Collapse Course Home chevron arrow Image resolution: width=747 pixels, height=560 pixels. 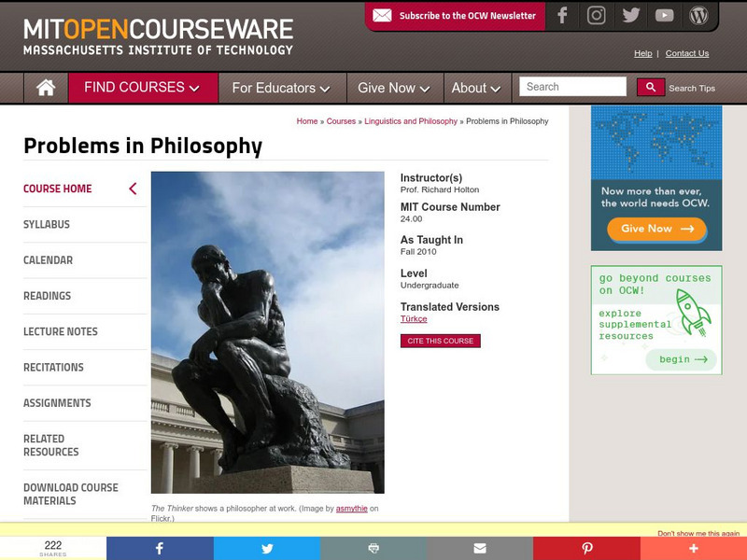pyautogui.click(x=133, y=189)
